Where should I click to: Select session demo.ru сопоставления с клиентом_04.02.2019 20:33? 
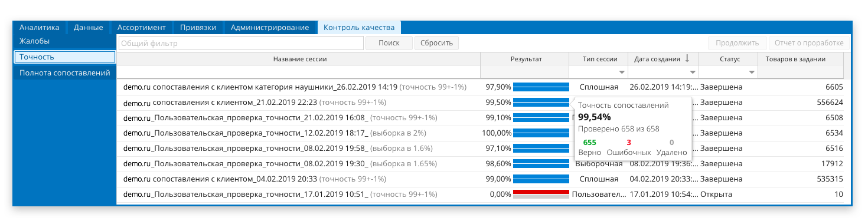[x=480, y=179]
